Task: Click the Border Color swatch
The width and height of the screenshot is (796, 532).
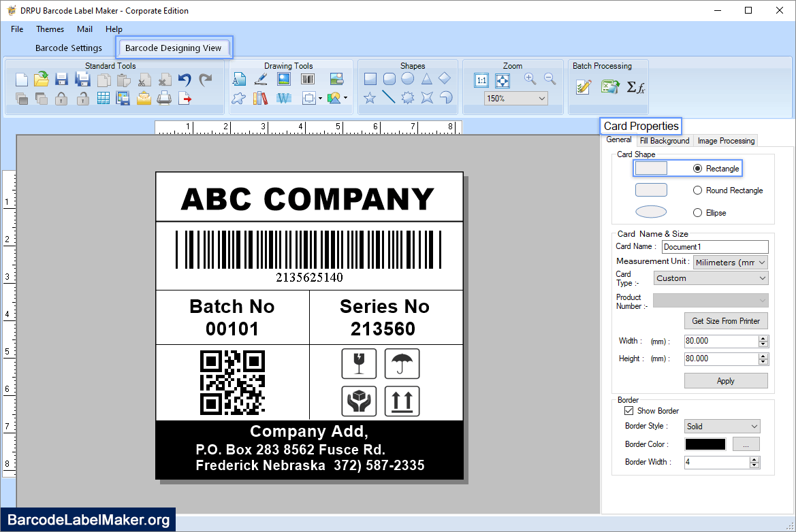Action: tap(705, 444)
